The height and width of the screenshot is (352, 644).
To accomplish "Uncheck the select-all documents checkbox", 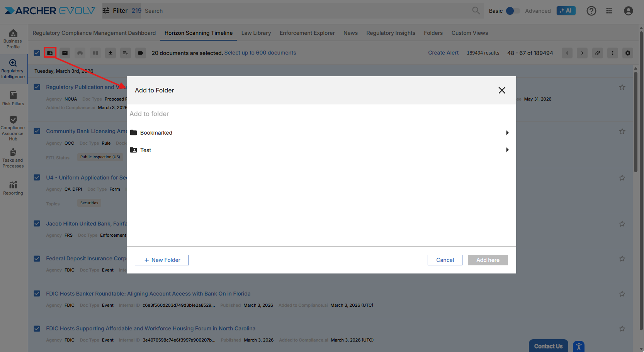I will (x=37, y=53).
